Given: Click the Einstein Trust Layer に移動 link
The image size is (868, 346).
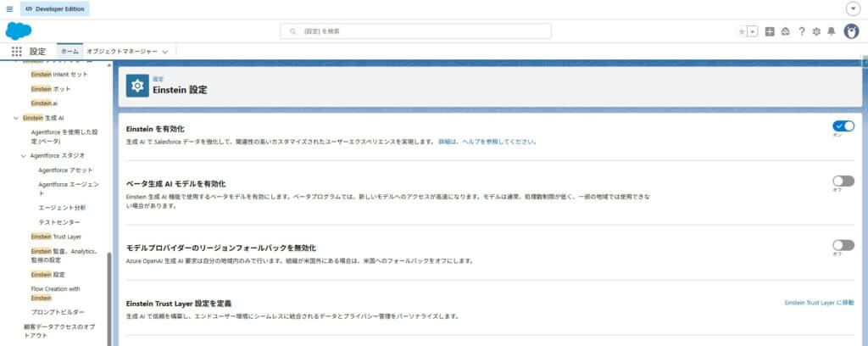Looking at the screenshot, I should (x=820, y=303).
